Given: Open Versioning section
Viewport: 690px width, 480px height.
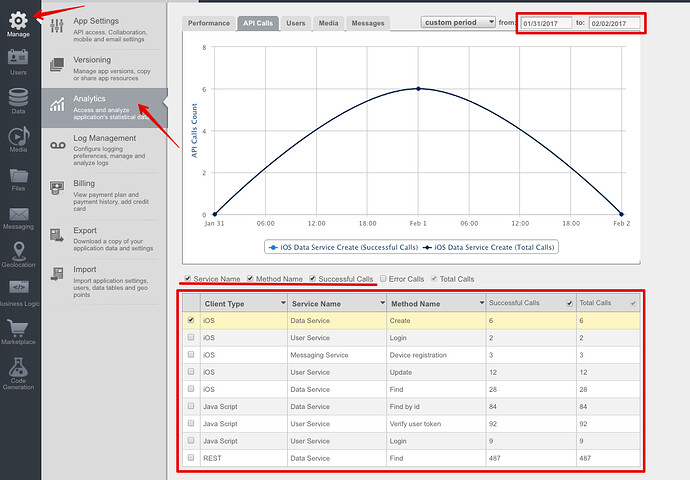Looking at the screenshot, I should click(104, 69).
